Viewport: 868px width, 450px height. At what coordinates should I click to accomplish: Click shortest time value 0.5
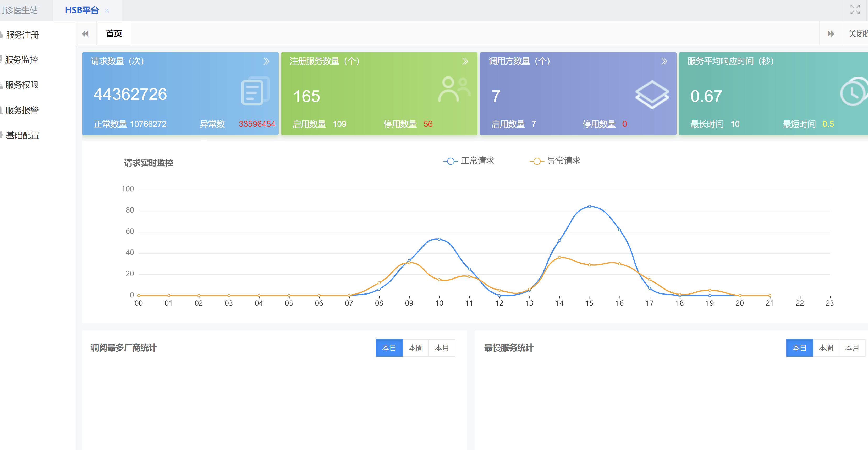click(x=828, y=124)
